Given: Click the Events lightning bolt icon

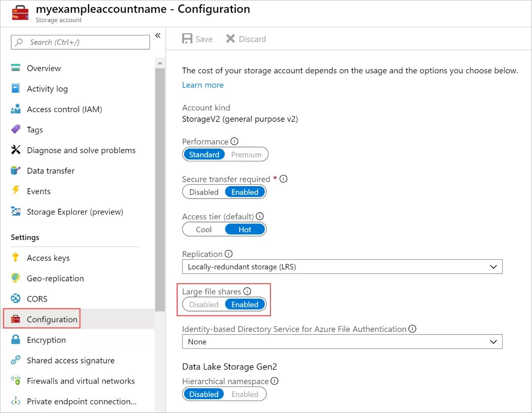Looking at the screenshot, I should [x=16, y=191].
